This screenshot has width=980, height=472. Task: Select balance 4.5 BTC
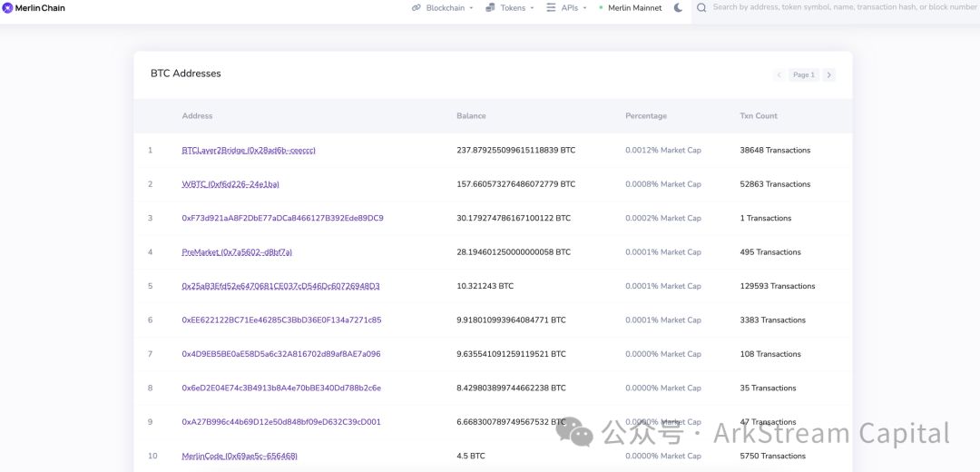point(471,456)
